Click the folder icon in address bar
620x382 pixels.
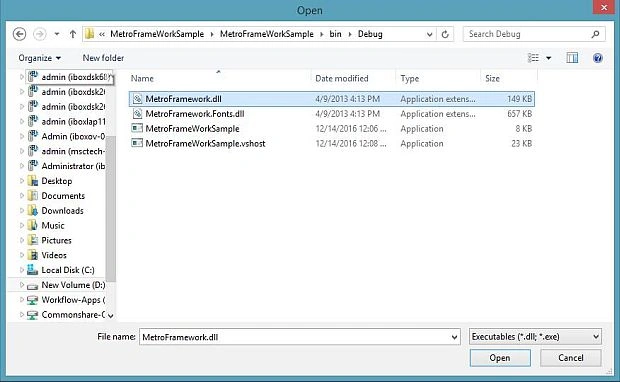click(90, 34)
